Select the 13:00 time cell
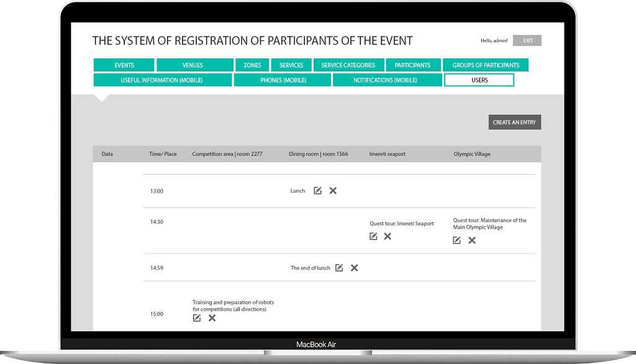The width and height of the screenshot is (636, 364). [157, 191]
